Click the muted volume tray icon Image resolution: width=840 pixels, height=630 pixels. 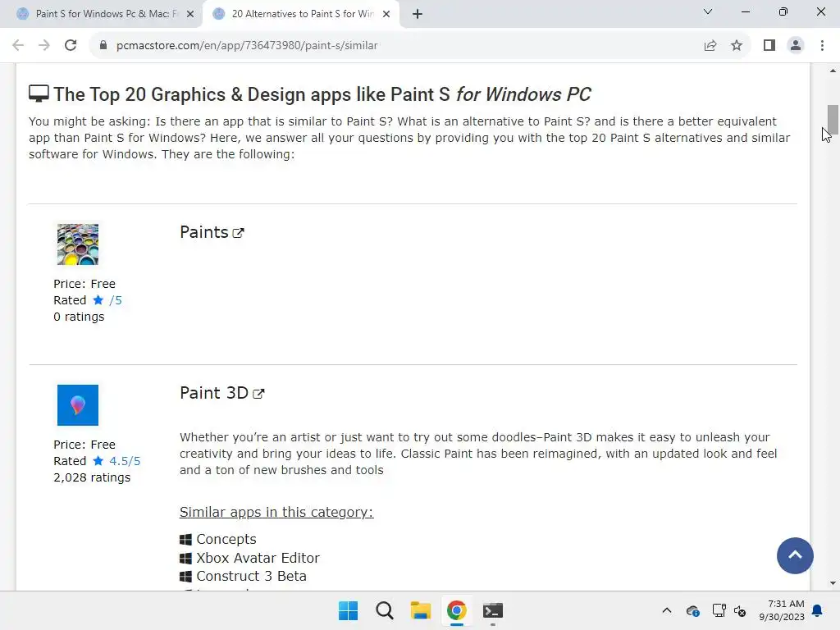click(740, 610)
